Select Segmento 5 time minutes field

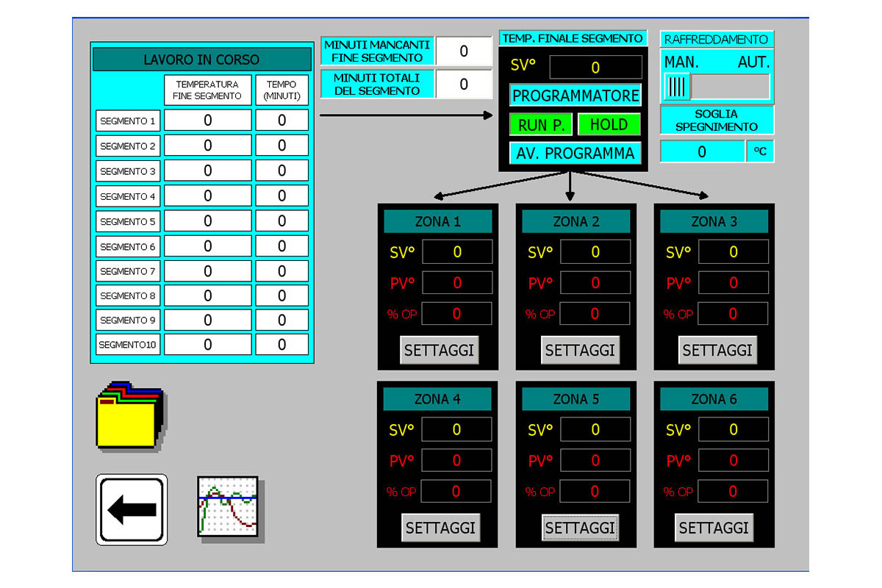pos(282,221)
